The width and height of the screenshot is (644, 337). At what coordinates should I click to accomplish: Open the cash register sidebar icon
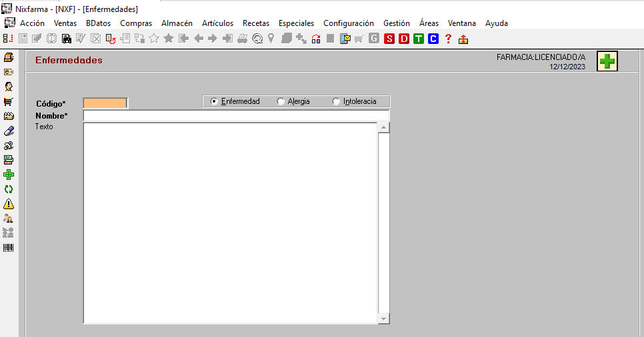pyautogui.click(x=9, y=57)
